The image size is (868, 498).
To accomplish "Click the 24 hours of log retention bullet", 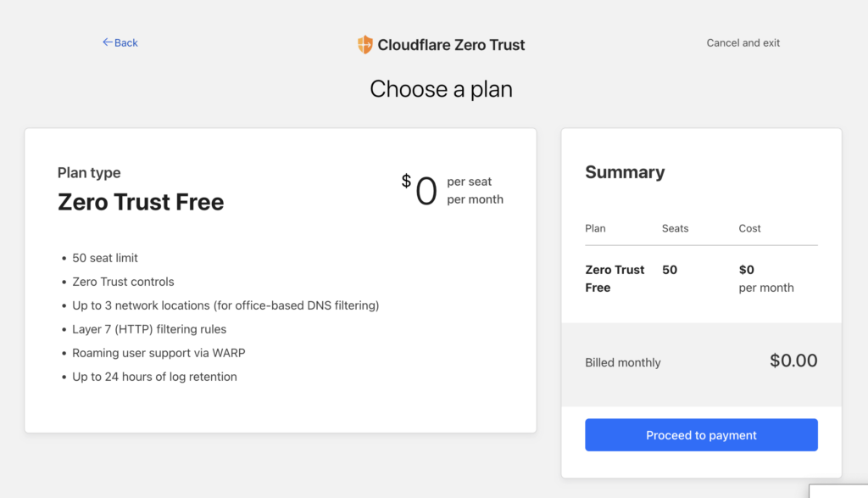I will tap(154, 377).
